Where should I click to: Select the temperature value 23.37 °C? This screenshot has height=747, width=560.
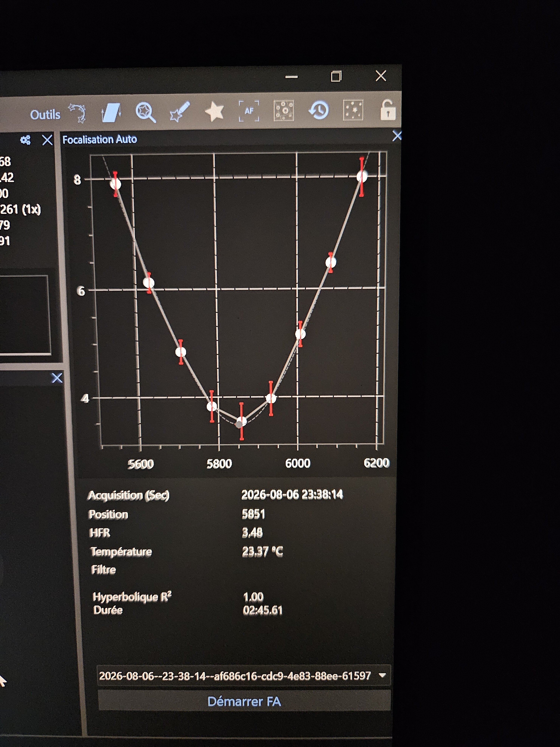click(x=262, y=551)
